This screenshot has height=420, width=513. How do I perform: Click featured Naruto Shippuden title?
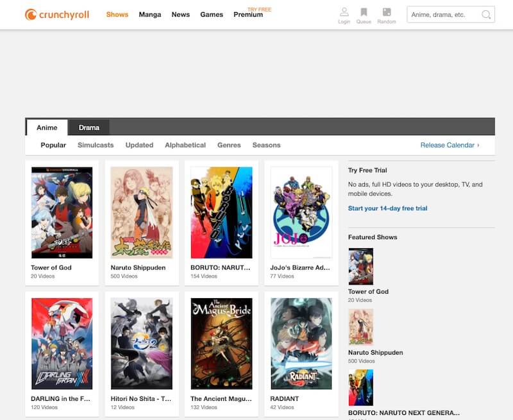click(375, 353)
